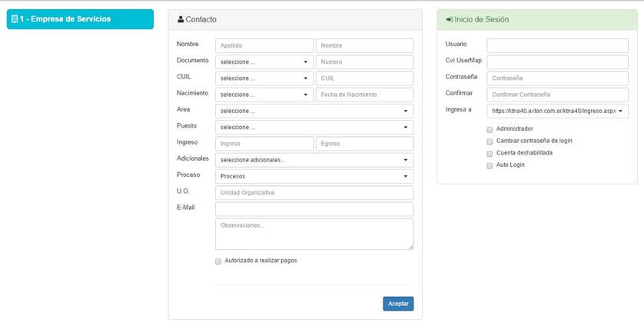The width and height of the screenshot is (644, 323).
Task: Open the Documento type dropdown
Action: [264, 62]
